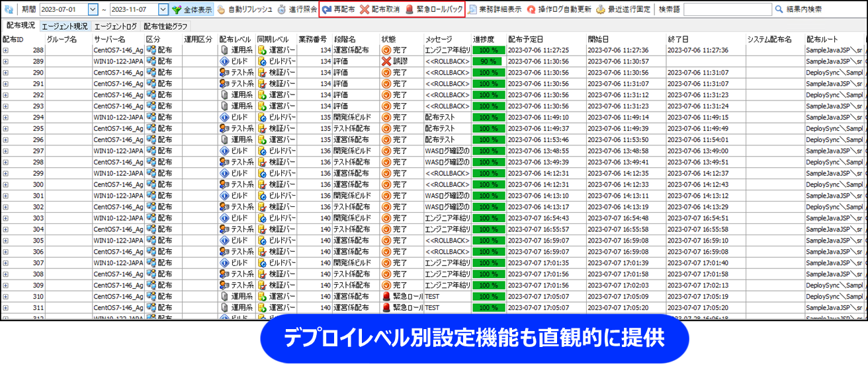Click the 全体表示 filter icon
The image size is (868, 380).
tap(177, 10)
